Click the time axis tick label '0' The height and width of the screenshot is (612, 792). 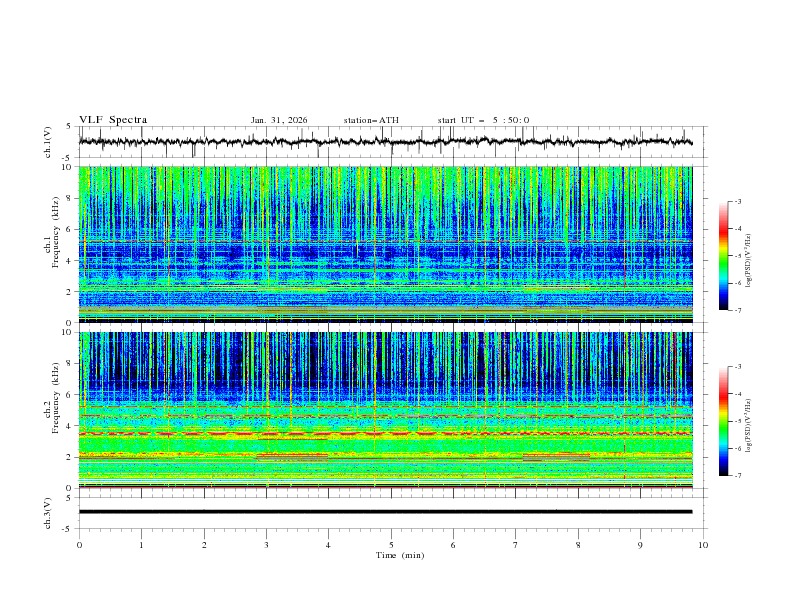click(79, 545)
